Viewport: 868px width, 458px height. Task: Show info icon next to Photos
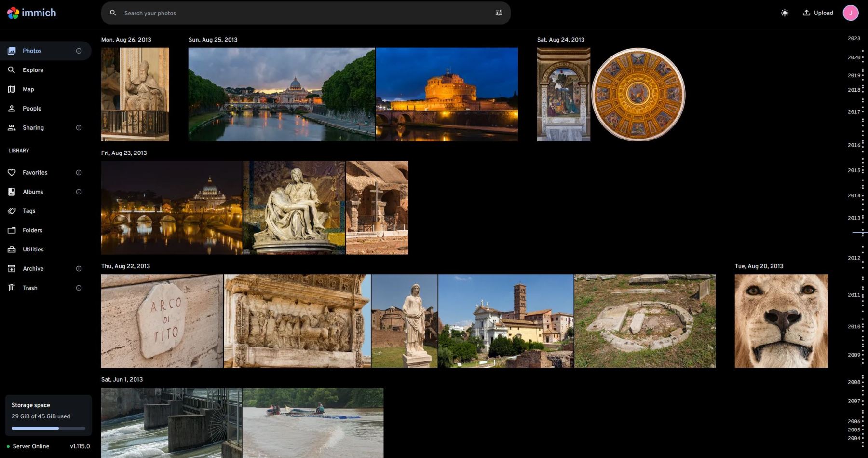79,51
